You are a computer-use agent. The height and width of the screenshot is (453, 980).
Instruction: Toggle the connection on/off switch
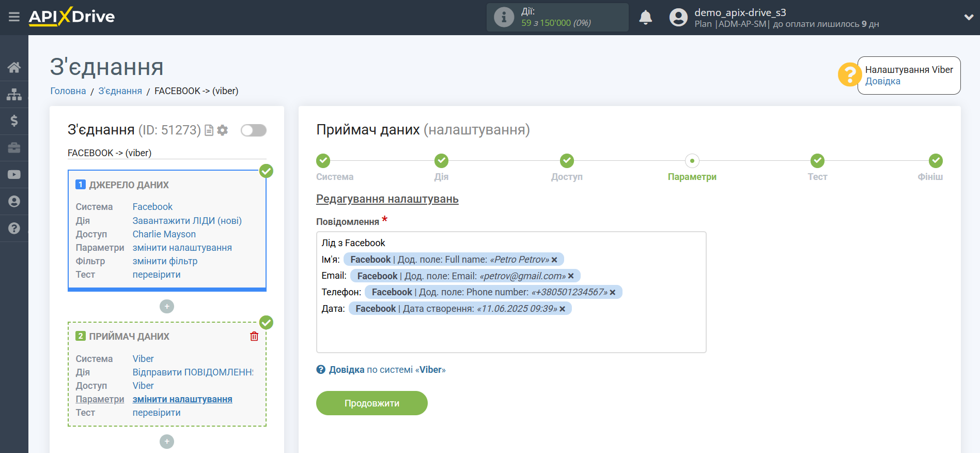pyautogui.click(x=254, y=130)
